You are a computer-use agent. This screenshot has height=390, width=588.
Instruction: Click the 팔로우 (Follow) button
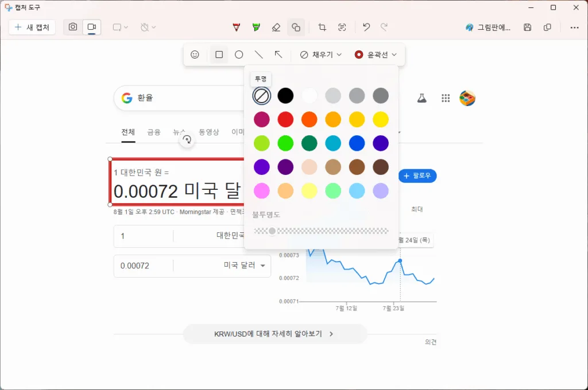tap(417, 175)
